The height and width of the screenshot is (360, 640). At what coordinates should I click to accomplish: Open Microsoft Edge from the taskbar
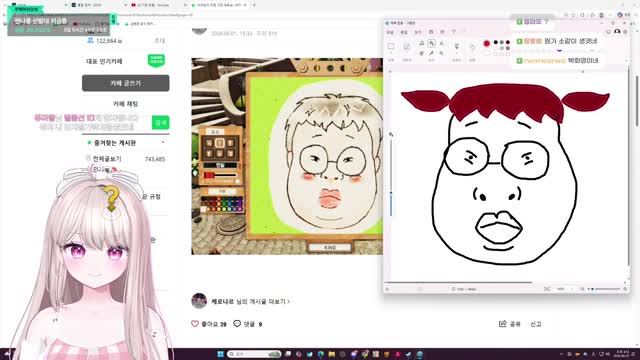click(x=320, y=354)
